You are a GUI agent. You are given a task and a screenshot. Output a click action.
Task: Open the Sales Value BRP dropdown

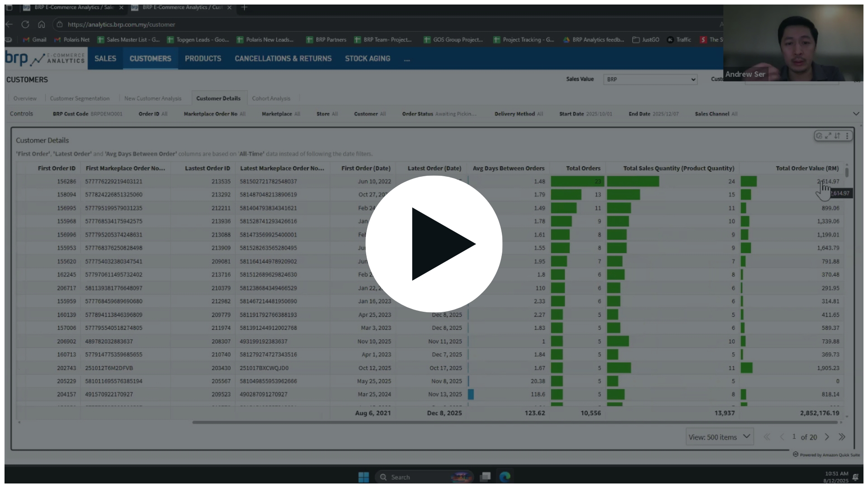click(650, 80)
